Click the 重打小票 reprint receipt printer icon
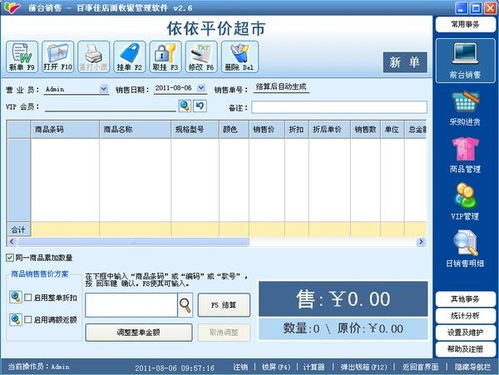Screen dimensions: 499x375 (94, 57)
